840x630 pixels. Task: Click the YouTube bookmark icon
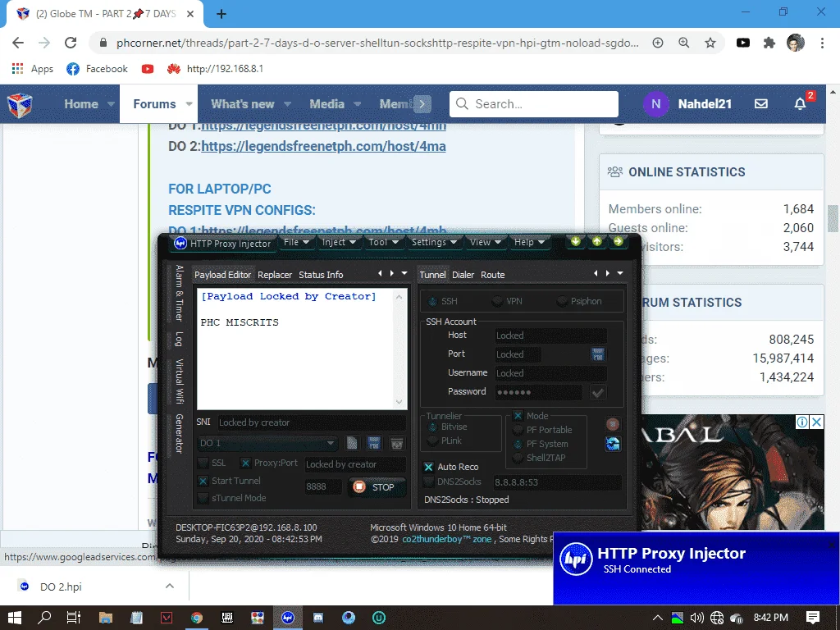tap(148, 69)
